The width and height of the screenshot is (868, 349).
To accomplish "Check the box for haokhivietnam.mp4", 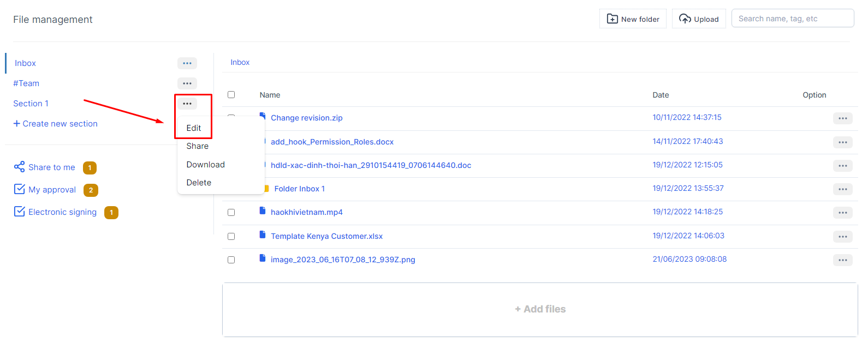I will tap(231, 213).
